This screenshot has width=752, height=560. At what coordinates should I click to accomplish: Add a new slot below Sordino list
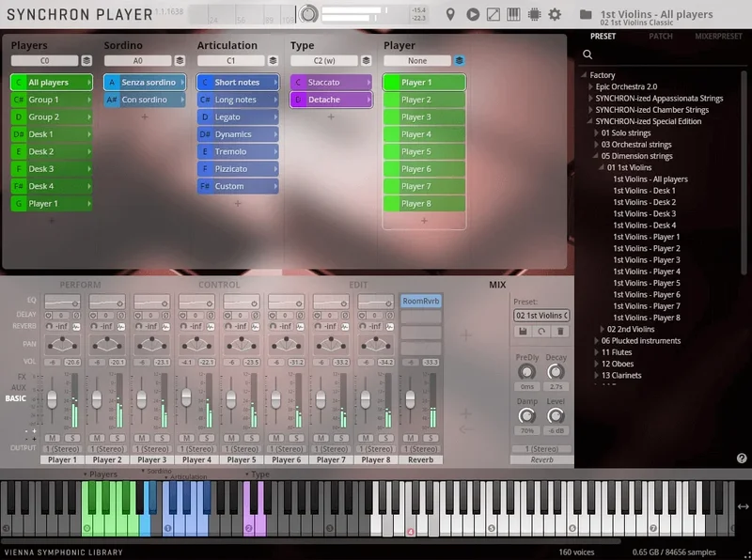point(145,117)
